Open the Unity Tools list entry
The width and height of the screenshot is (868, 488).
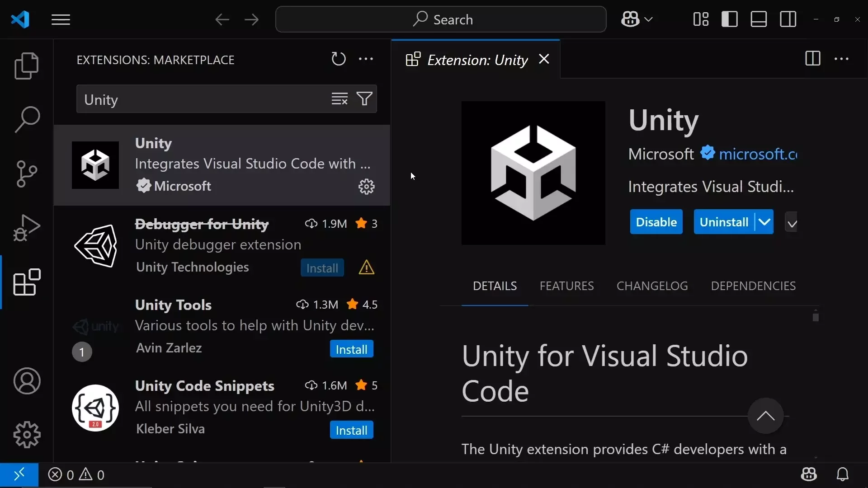point(222,327)
